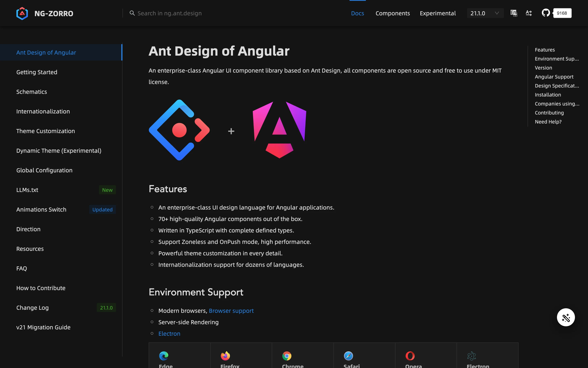588x368 pixels.
Task: Click 'An enterprise-class UI design language' bullet
Action: pos(246,207)
